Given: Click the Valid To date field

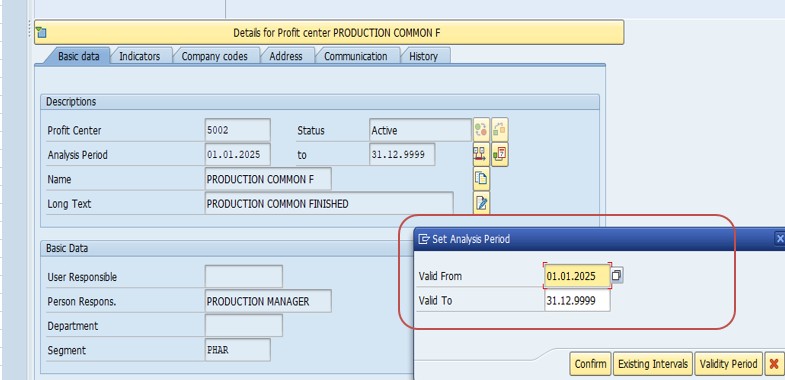Looking at the screenshot, I should [577, 301].
